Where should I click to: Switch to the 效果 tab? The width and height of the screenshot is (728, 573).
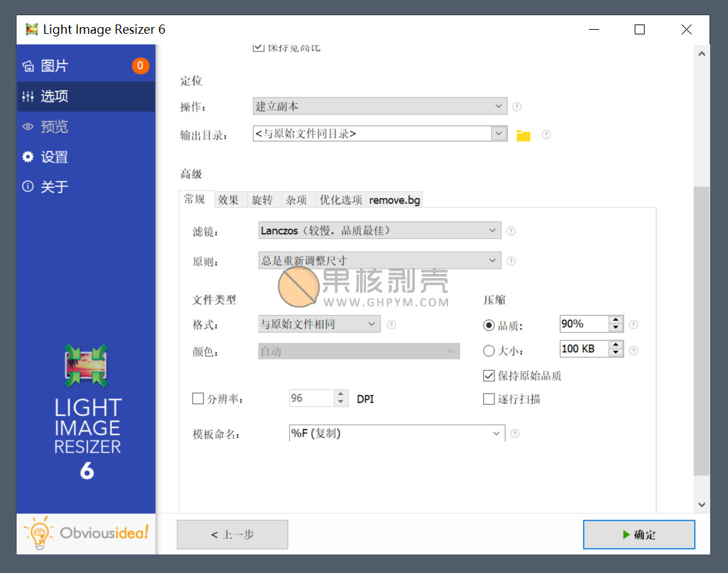pos(228,200)
